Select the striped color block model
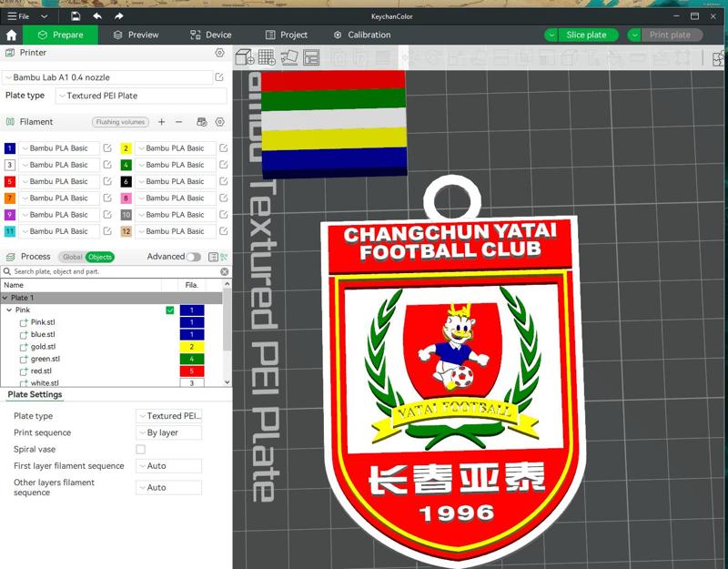The height and width of the screenshot is (569, 728). coord(334,124)
